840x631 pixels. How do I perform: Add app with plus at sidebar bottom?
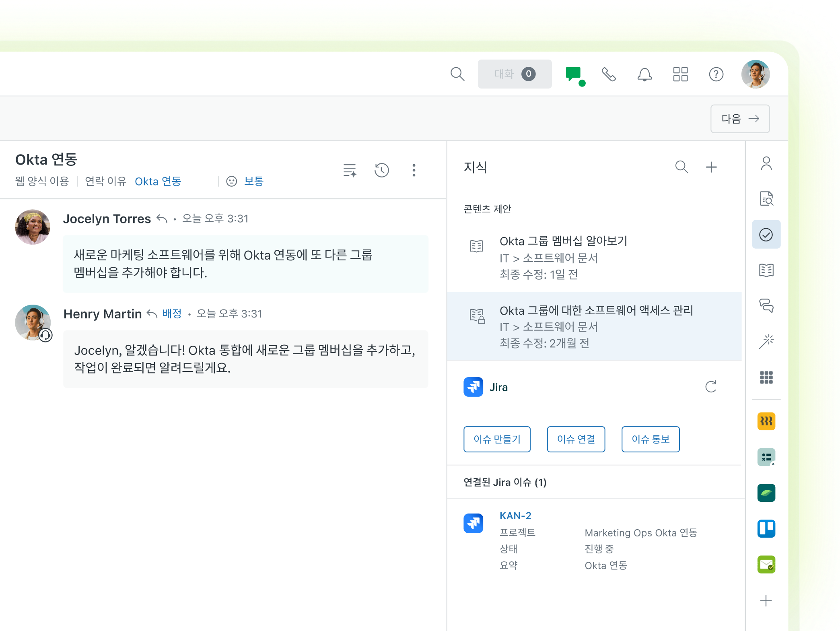pyautogui.click(x=766, y=601)
